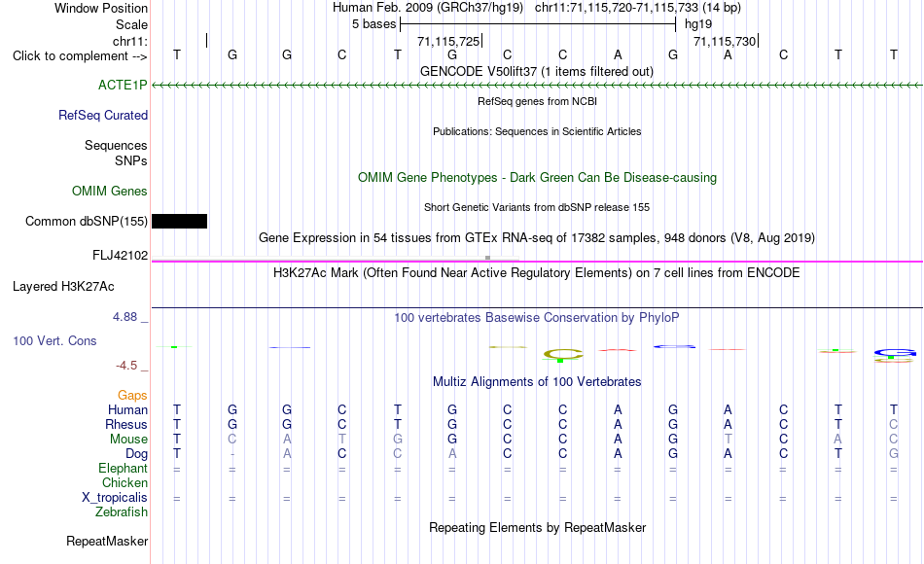Open the ACTE1P track label
The height and width of the screenshot is (564, 924).
(123, 85)
